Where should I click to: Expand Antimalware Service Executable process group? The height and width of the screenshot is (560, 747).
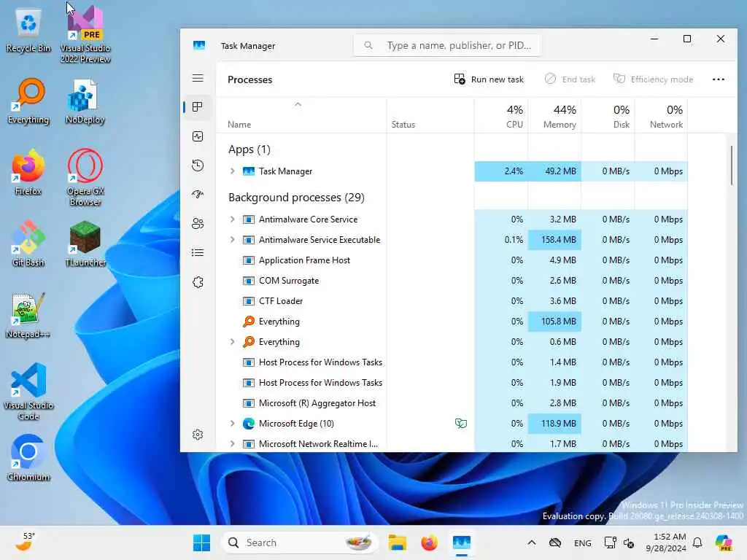(233, 239)
